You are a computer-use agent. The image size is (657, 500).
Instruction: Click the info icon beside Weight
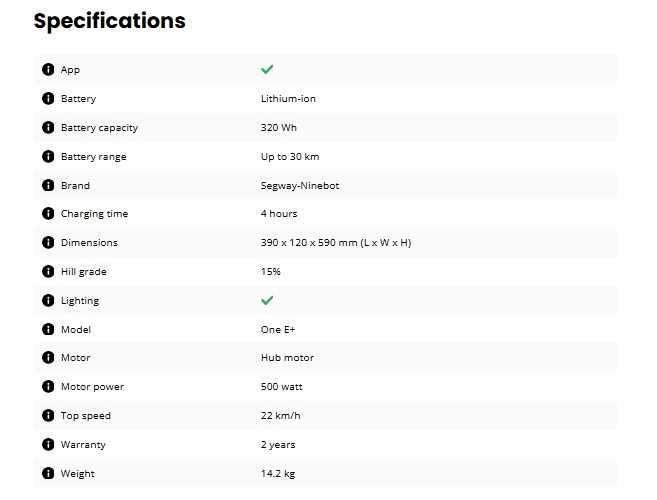click(48, 473)
